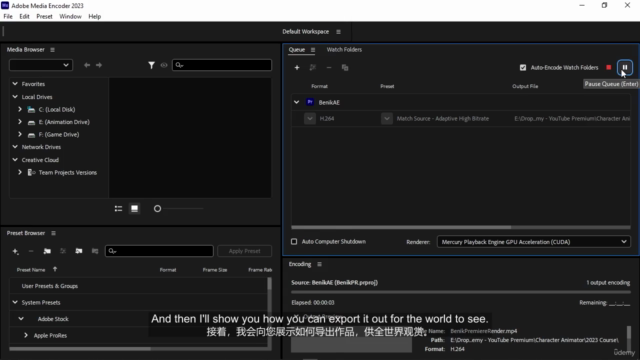Duplicate the queue item using the Duplicate icon
The width and height of the screenshot is (640, 360).
pos(345,67)
